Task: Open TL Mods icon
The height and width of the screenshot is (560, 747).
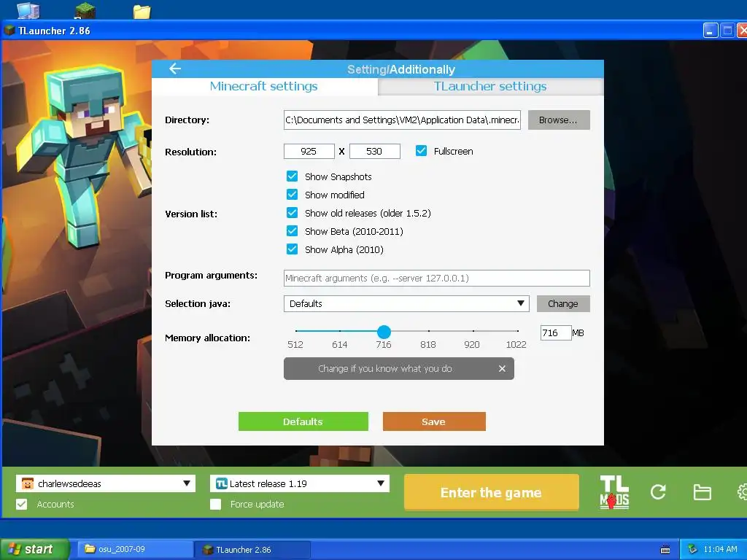Action: pyautogui.click(x=614, y=492)
